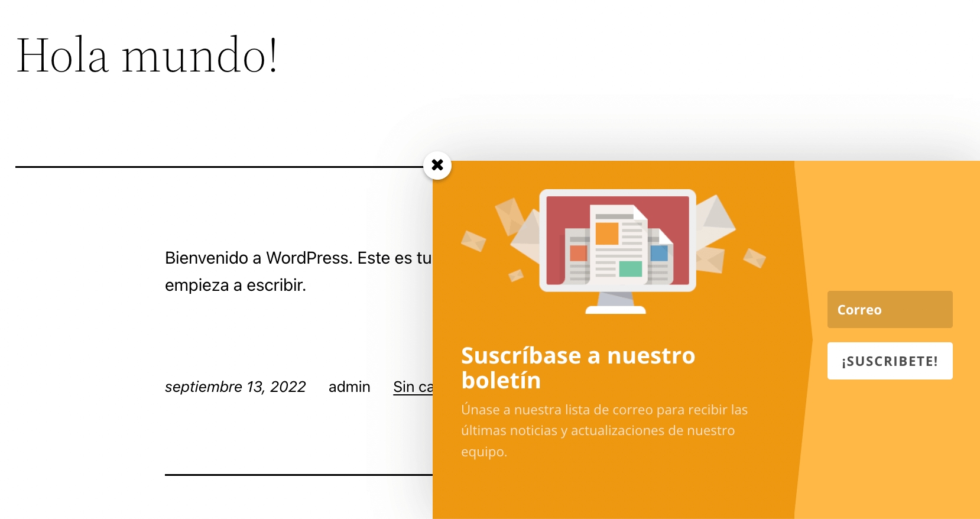Click the 'empieza a escribir.' text line
This screenshot has height=519, width=980.
235,285
